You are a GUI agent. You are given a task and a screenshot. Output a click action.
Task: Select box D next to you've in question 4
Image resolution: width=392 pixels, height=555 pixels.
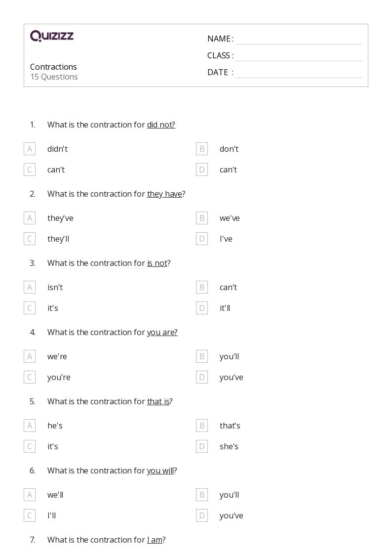click(x=202, y=377)
